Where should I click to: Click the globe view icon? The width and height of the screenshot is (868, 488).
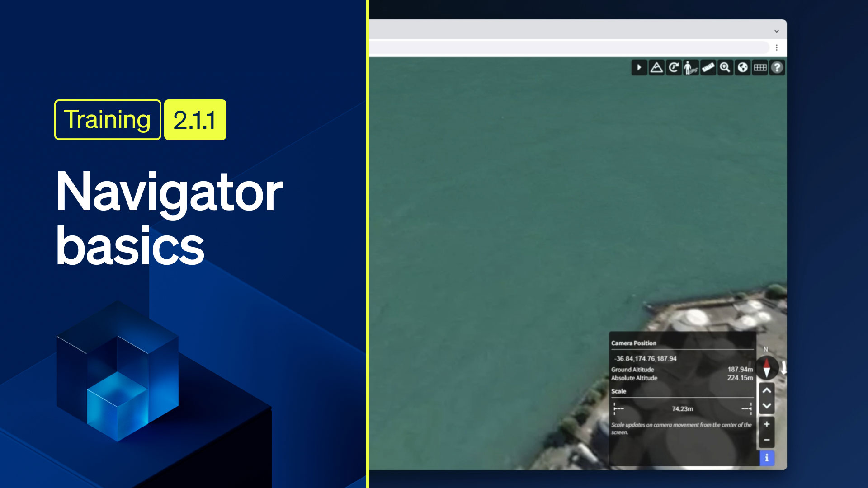click(742, 68)
